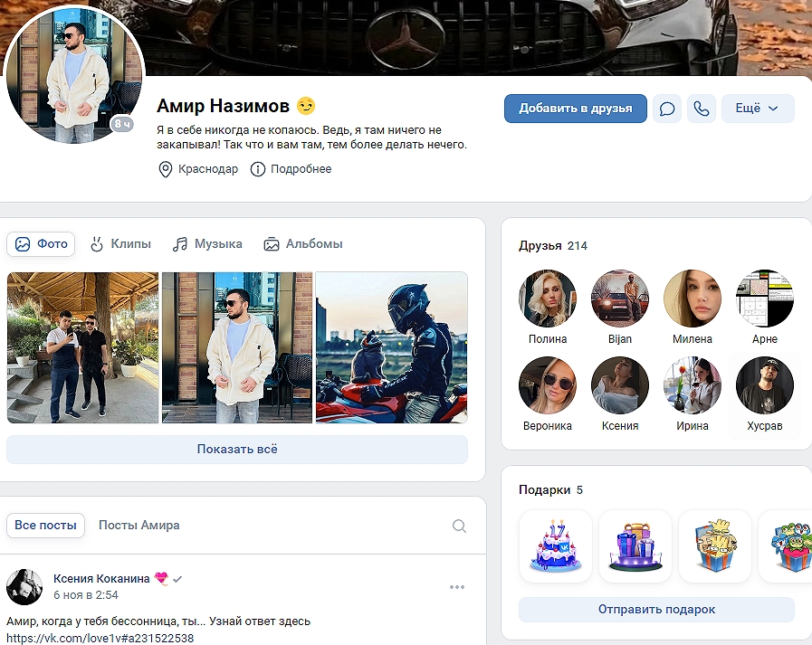This screenshot has height=645, width=812.
Task: Click Ксения Коканина post author name
Action: (101, 579)
